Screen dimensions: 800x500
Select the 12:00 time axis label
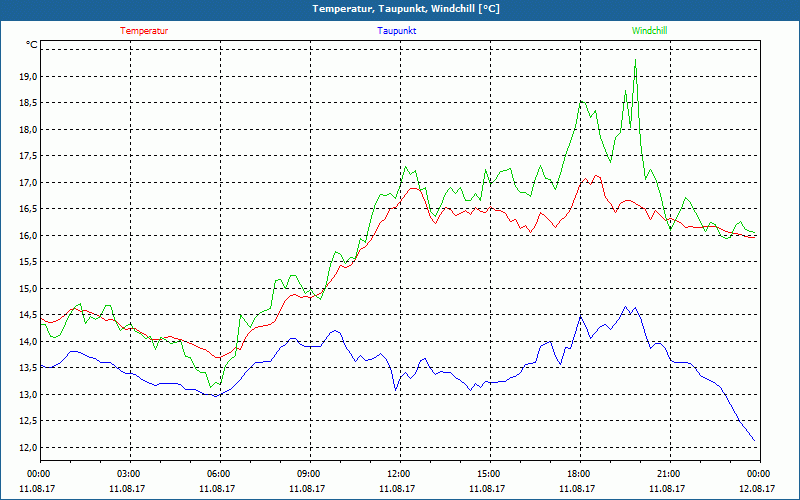(399, 474)
